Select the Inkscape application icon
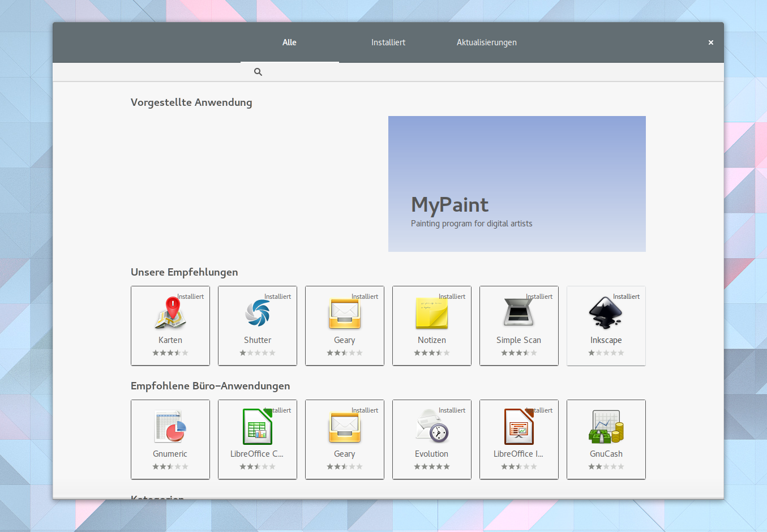 pos(606,313)
